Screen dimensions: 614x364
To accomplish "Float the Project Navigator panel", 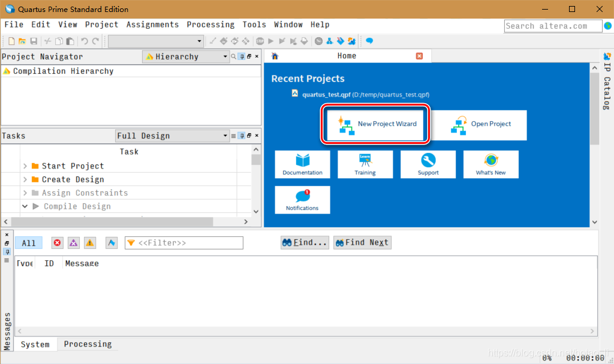I will point(249,57).
